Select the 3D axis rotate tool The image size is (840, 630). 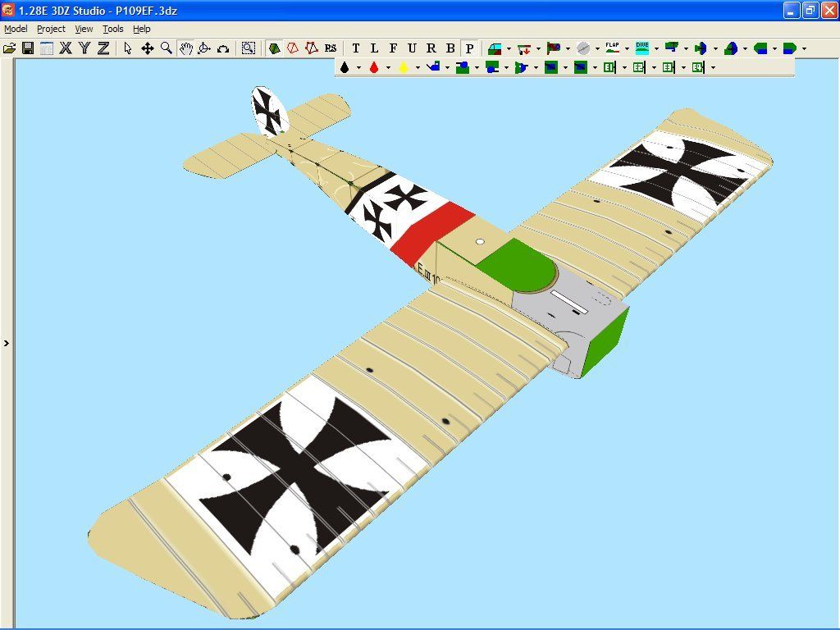[x=204, y=48]
